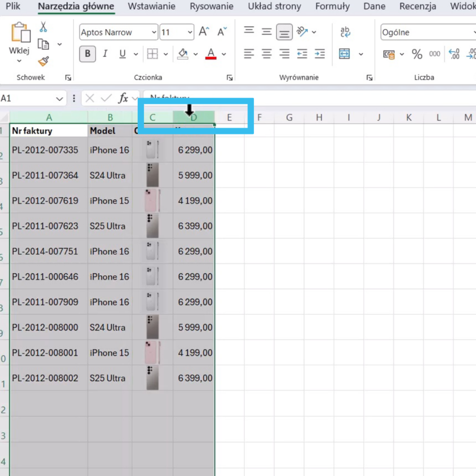
Task: Click the increase font size icon
Action: tap(204, 32)
